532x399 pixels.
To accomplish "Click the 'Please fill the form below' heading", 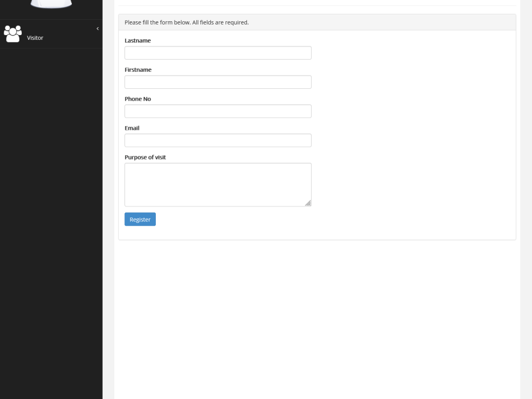I will point(187,22).
